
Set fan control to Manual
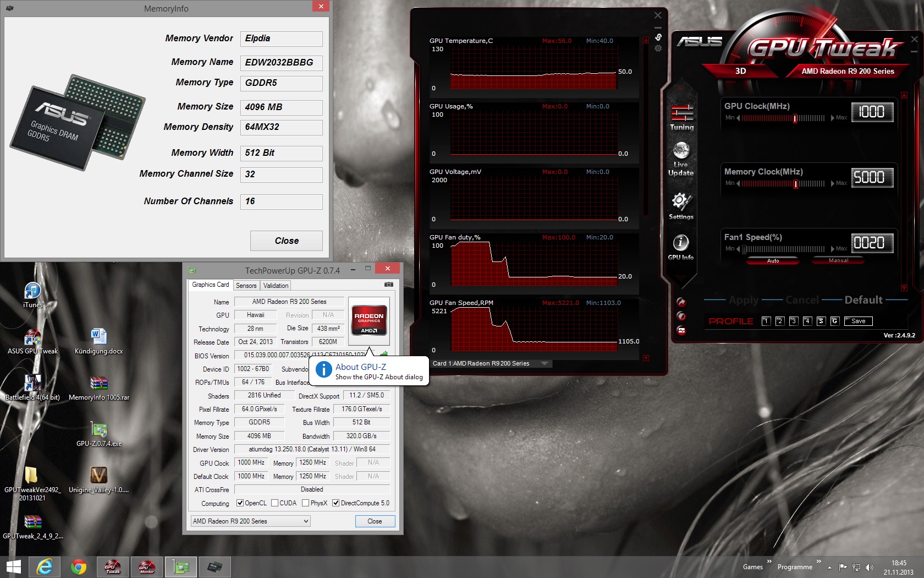tap(839, 260)
